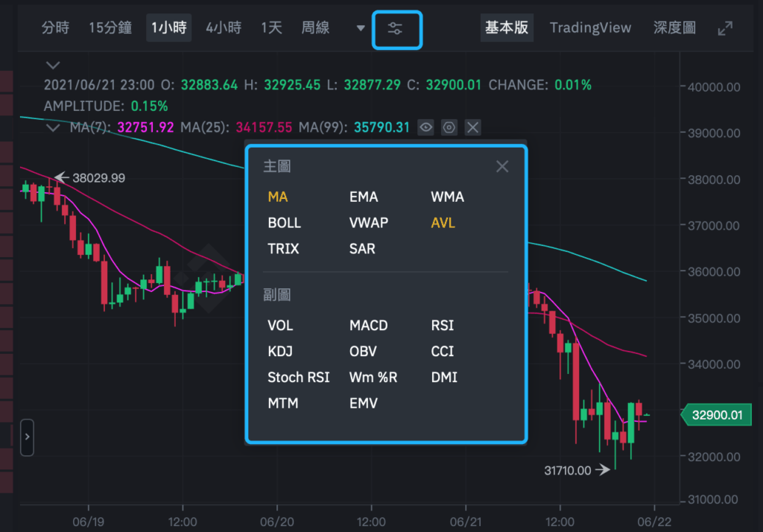Image resolution: width=763 pixels, height=532 pixels.
Task: Select the 15分鐘 interval
Action: pyautogui.click(x=110, y=28)
